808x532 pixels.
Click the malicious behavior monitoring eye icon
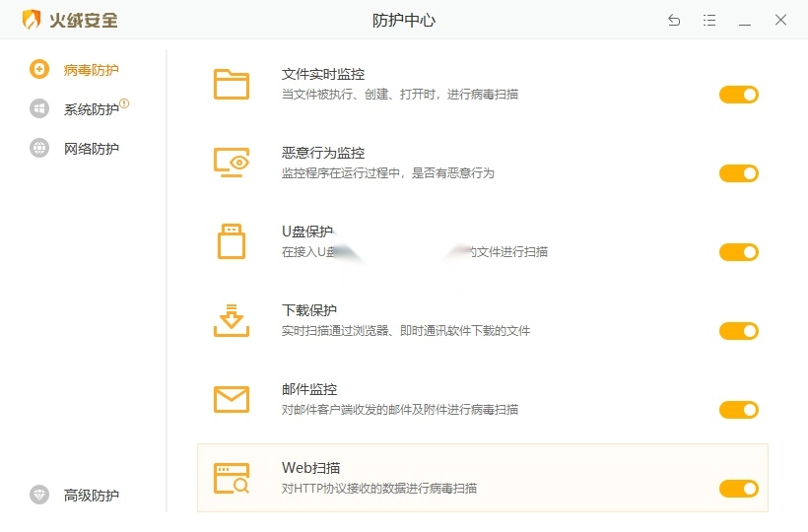click(232, 163)
